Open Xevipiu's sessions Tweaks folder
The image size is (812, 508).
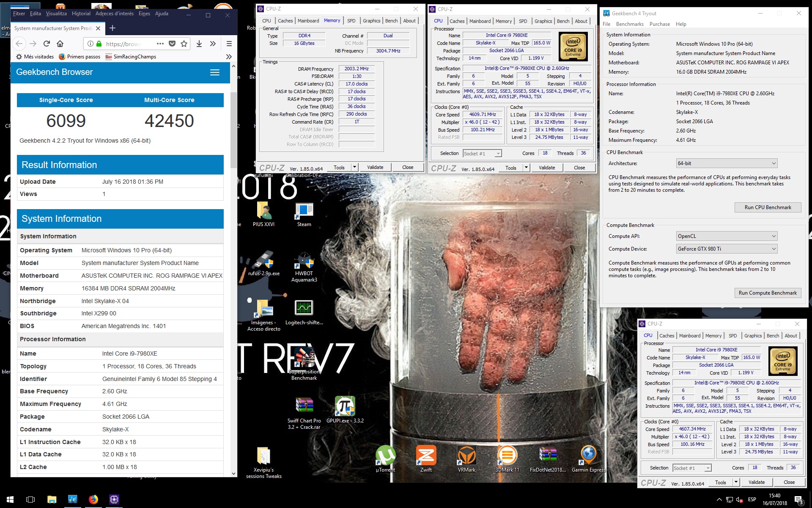point(264,463)
